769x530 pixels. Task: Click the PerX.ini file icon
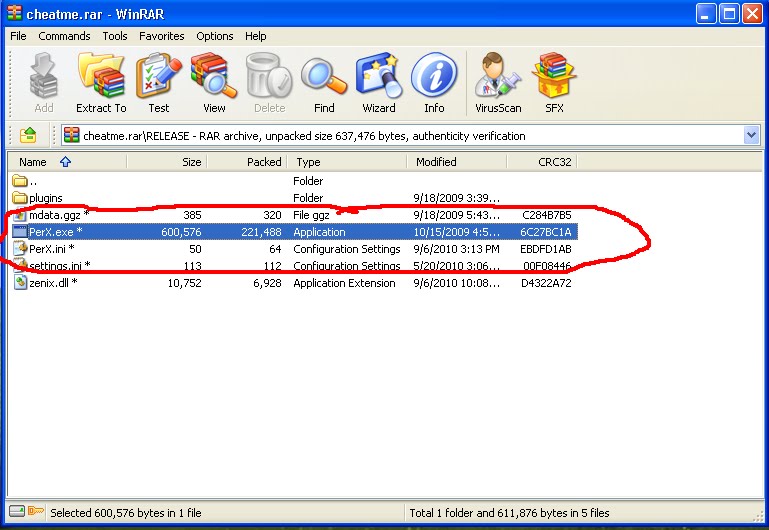pyautogui.click(x=20, y=249)
